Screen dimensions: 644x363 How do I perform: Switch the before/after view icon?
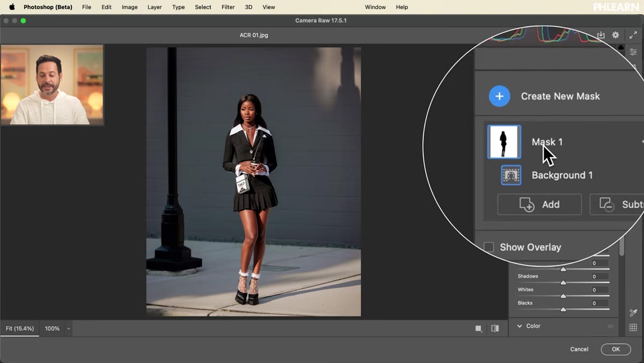[x=495, y=328]
